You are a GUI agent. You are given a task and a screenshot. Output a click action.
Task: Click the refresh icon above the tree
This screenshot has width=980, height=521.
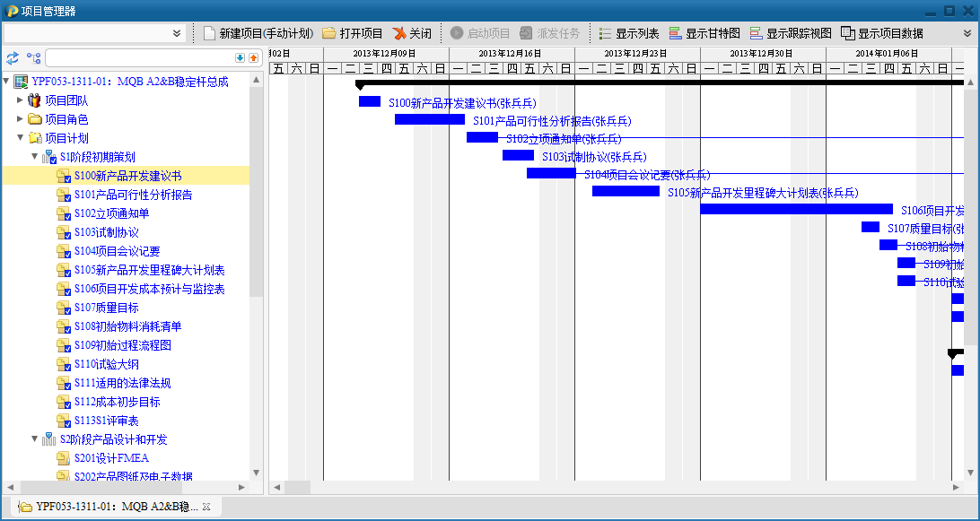(x=13, y=58)
